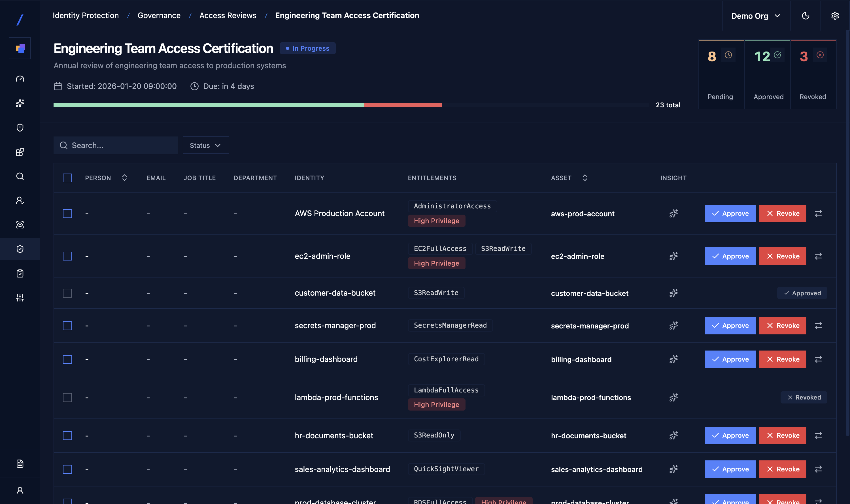Viewport: 850px width, 504px height.
Task: Select the identity scan icon in the sidebar
Action: (20, 225)
